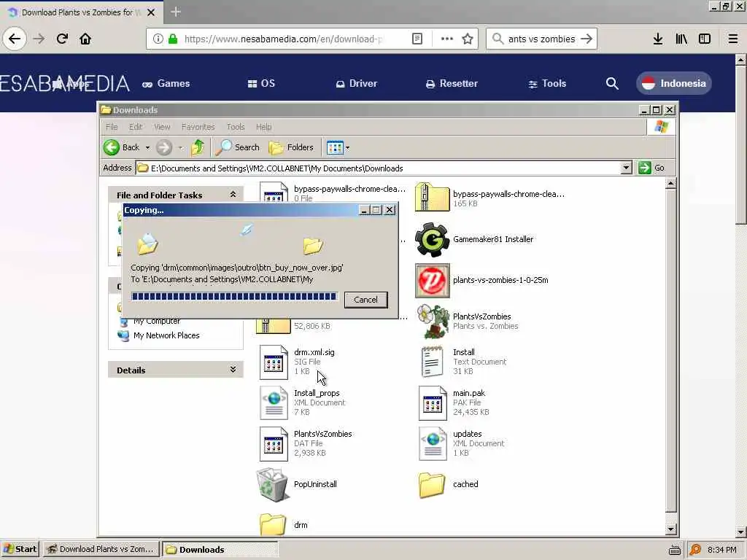Open Explorer Views dropdown button
The height and width of the screenshot is (560, 747).
338,147
